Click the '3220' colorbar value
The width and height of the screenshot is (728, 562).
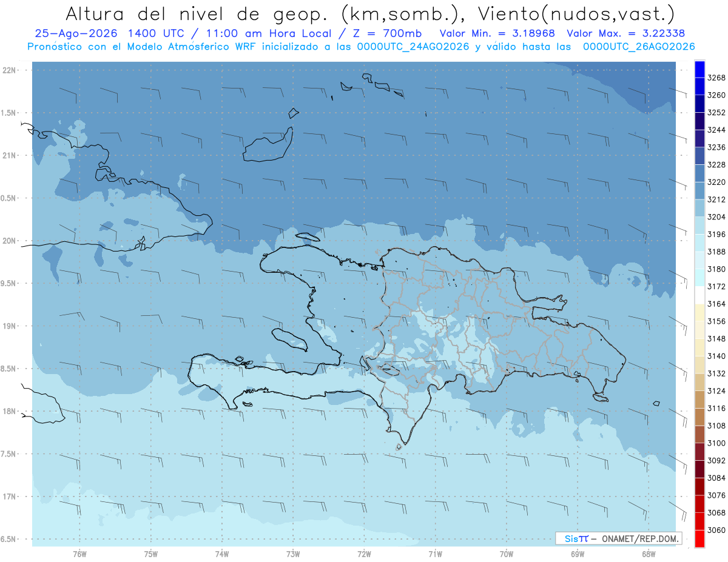[716, 182]
